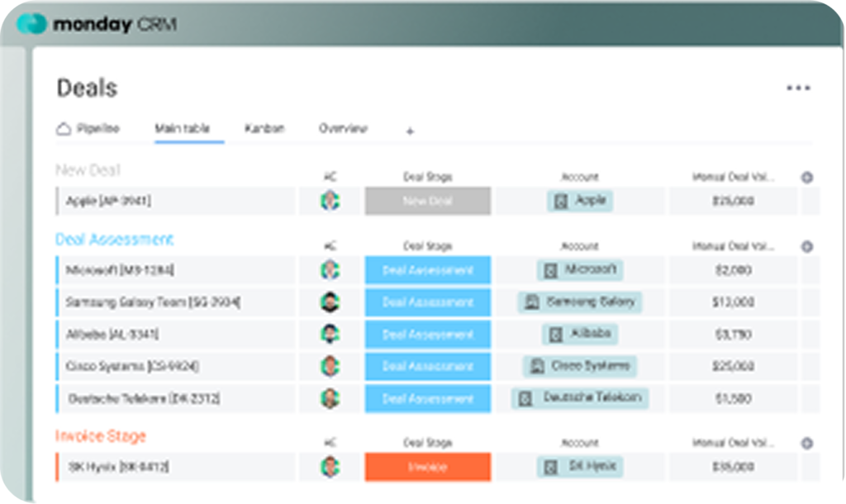Click the Cisco Systems row owner avatar

pyautogui.click(x=330, y=366)
